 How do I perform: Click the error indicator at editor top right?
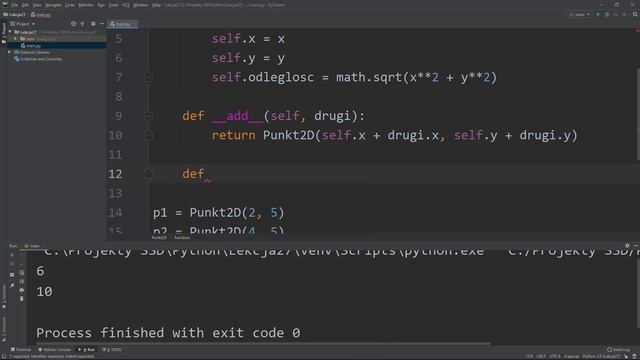coord(637,31)
